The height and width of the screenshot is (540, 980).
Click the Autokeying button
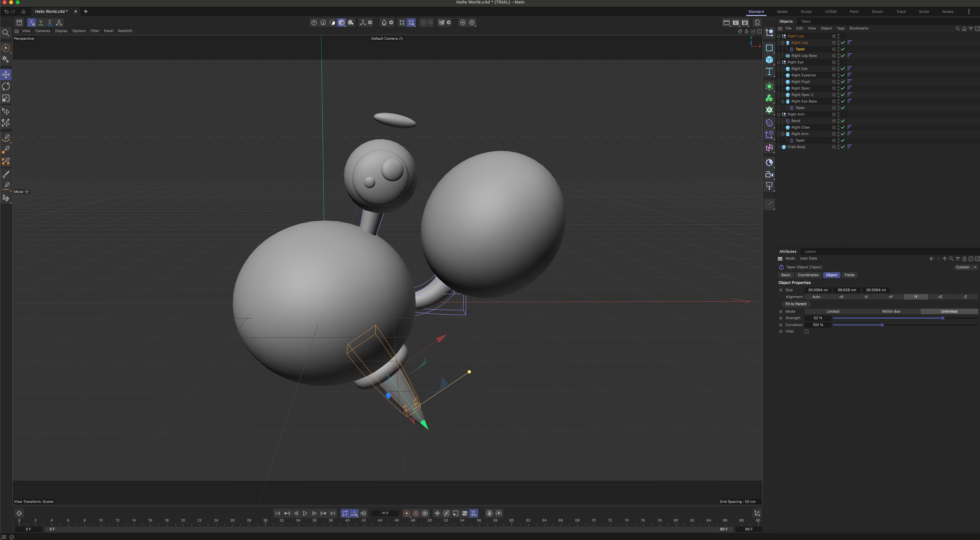coord(416,513)
